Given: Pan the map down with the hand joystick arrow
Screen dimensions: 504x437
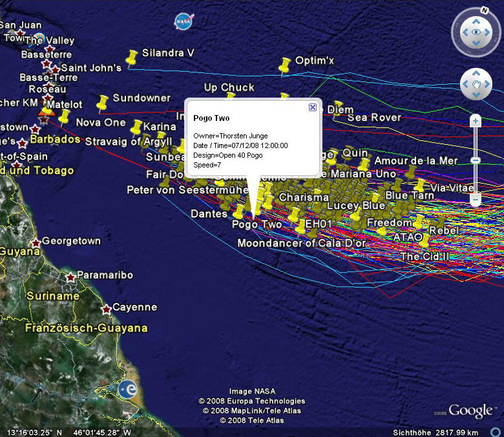Looking at the screenshot, I should (476, 95).
